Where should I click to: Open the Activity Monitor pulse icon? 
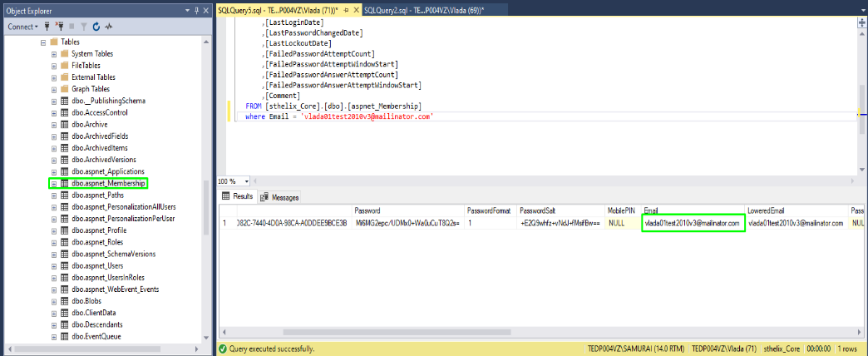pyautogui.click(x=109, y=26)
